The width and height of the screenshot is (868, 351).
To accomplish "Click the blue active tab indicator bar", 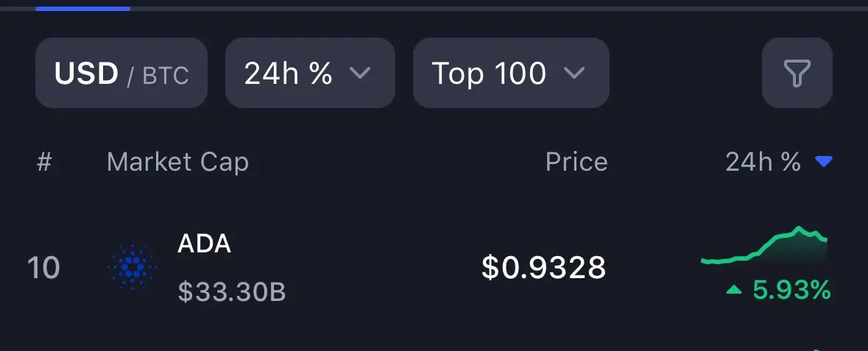I will (83, 9).
